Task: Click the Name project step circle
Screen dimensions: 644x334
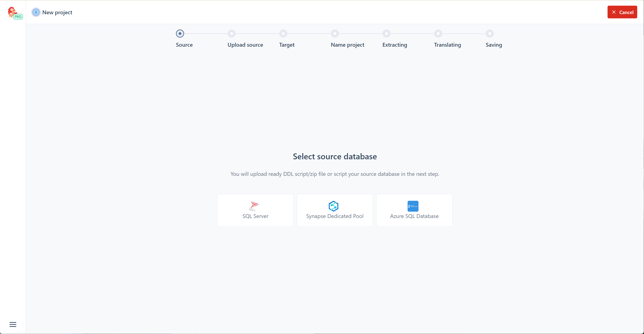Action: click(335, 34)
